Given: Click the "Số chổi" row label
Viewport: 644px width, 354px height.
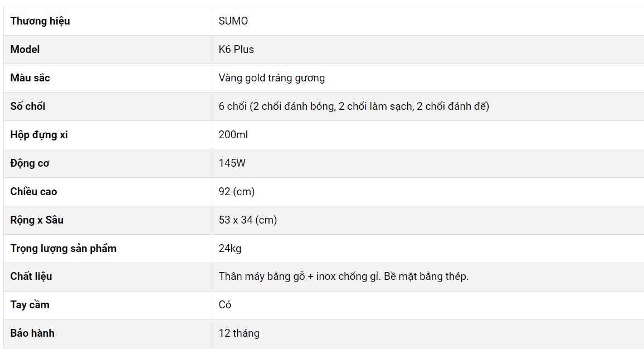Looking at the screenshot, I should 28,106.
